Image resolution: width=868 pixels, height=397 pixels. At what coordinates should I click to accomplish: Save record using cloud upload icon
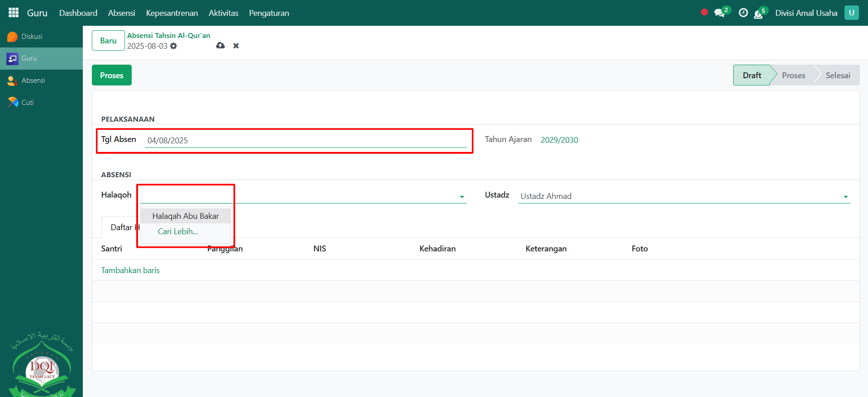[x=220, y=46]
